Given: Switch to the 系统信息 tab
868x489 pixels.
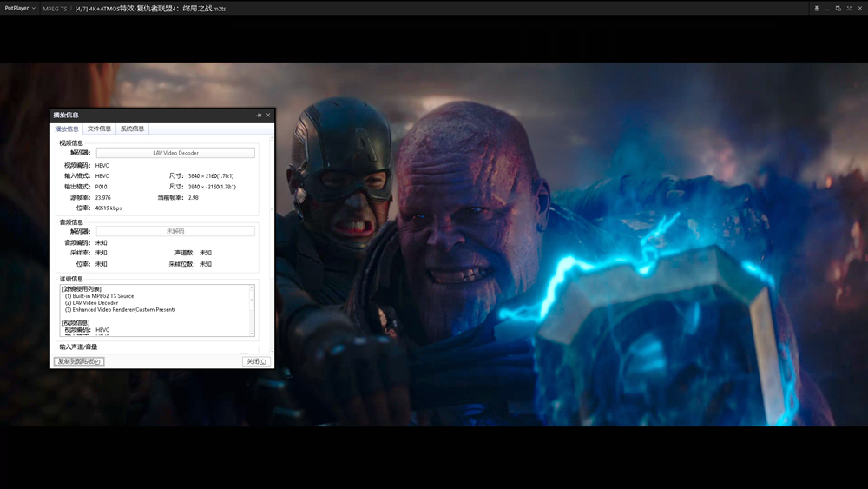Looking at the screenshot, I should pyautogui.click(x=132, y=129).
